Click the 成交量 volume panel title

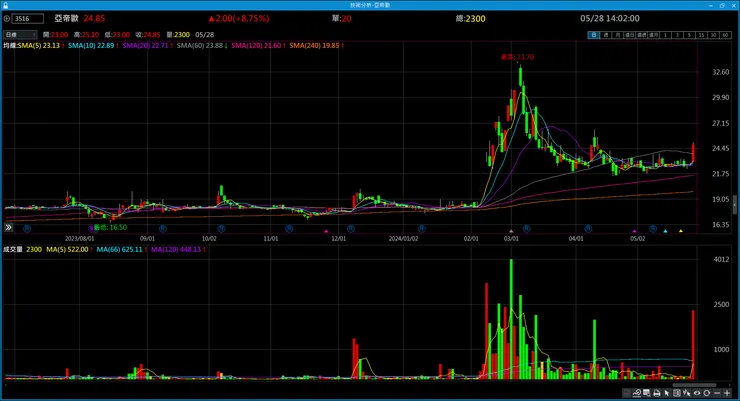click(x=13, y=249)
